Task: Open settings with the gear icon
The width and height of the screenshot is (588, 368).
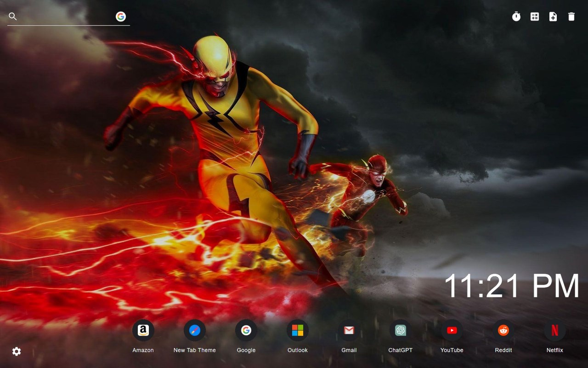Action: tap(17, 351)
